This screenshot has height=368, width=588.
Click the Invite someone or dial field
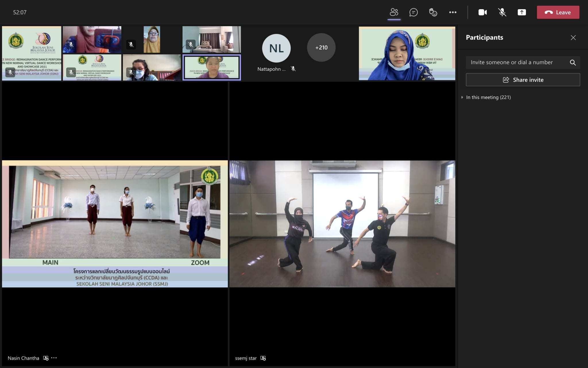pos(517,62)
